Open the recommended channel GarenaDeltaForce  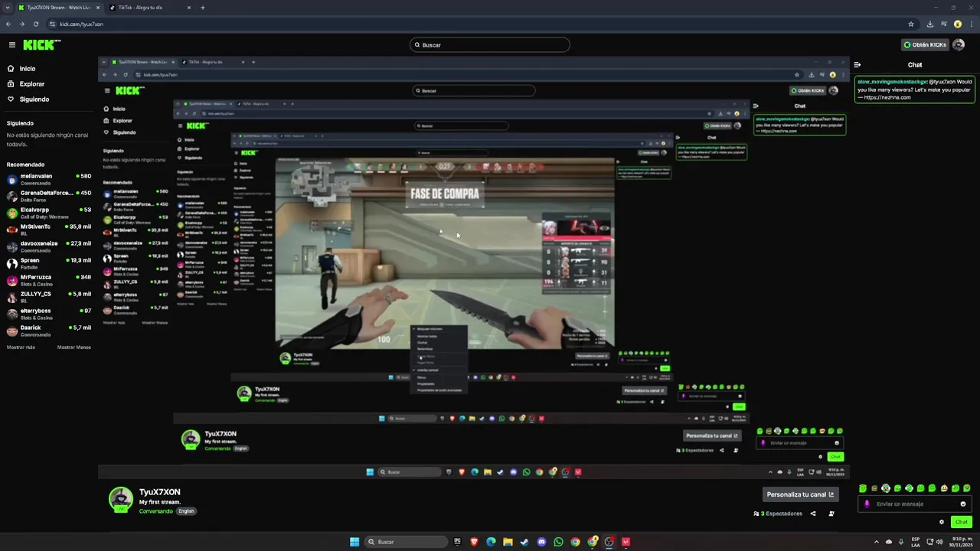[49, 196]
